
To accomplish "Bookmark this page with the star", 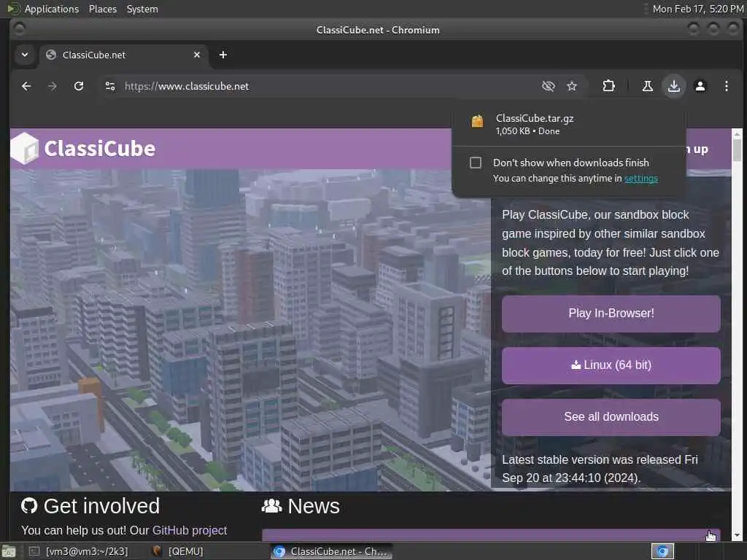I will point(572,86).
